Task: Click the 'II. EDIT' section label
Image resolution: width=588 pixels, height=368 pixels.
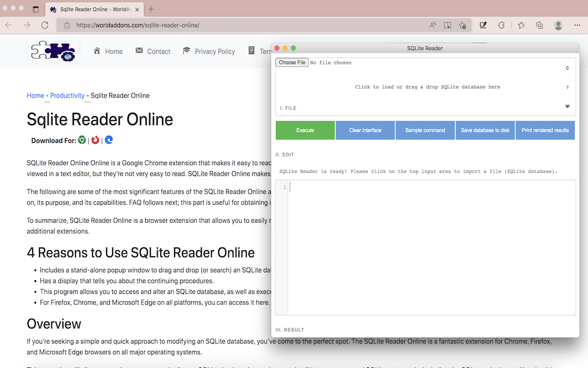Action: pos(285,155)
